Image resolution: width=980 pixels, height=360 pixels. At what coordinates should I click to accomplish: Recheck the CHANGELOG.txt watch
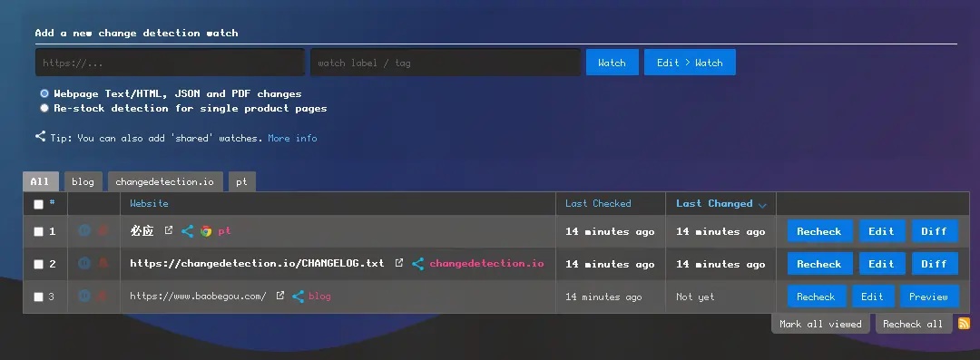coord(818,264)
